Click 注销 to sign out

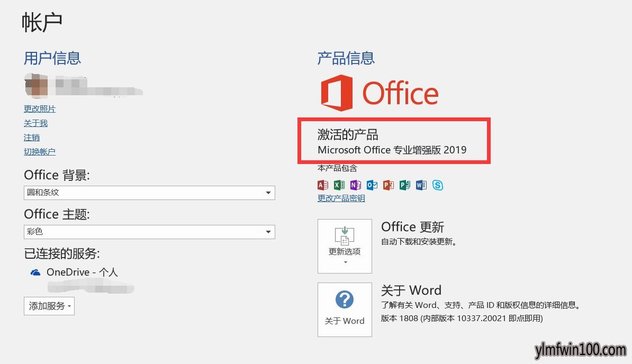tap(31, 138)
